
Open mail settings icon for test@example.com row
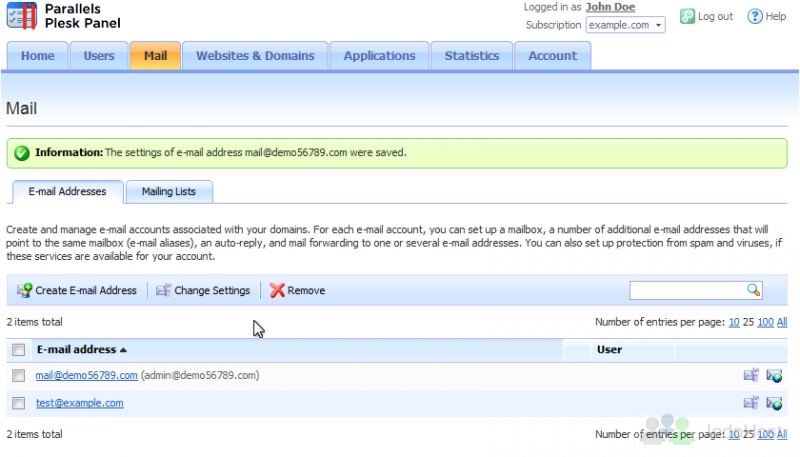click(x=751, y=403)
